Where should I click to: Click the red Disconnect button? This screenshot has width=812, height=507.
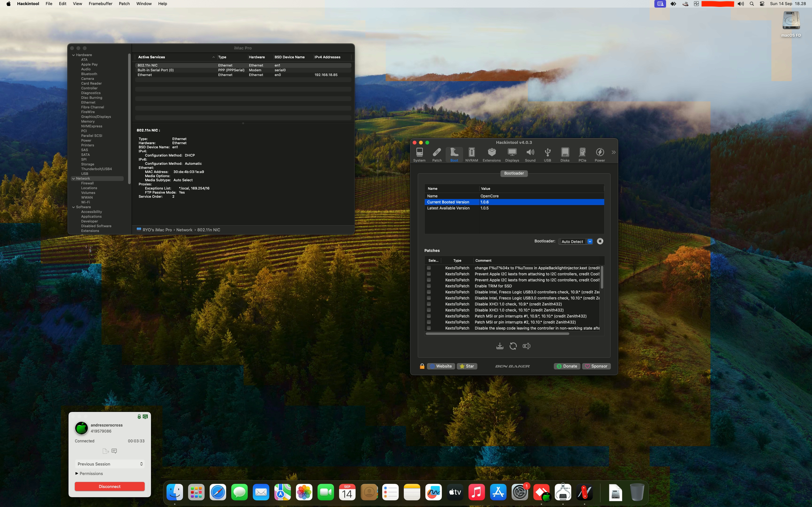(x=110, y=486)
